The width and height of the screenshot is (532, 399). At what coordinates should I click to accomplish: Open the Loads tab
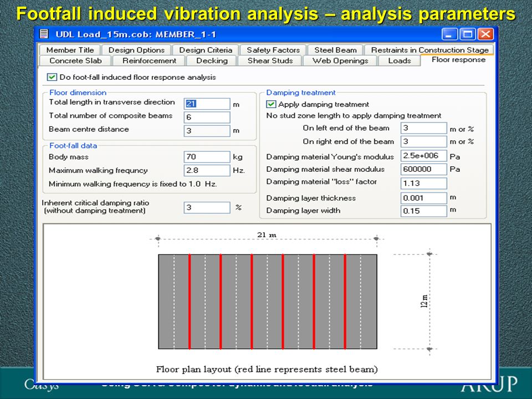tap(400, 60)
